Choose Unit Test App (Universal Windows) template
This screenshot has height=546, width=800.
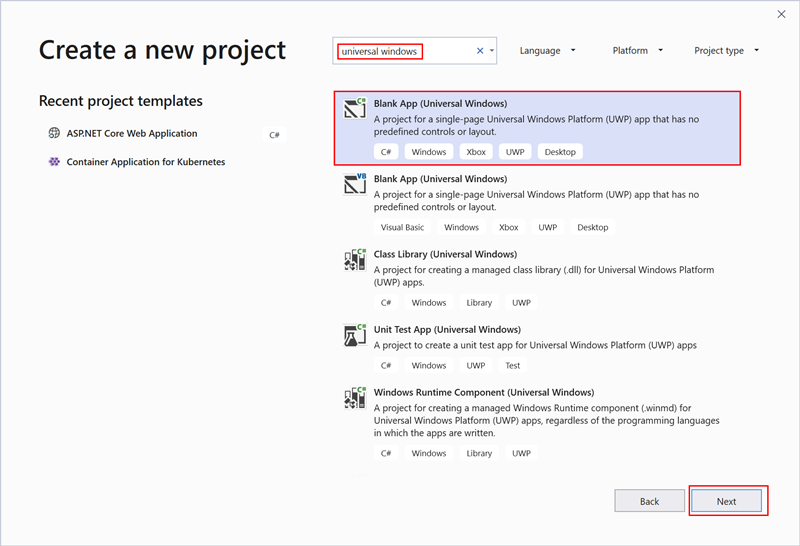coord(445,329)
